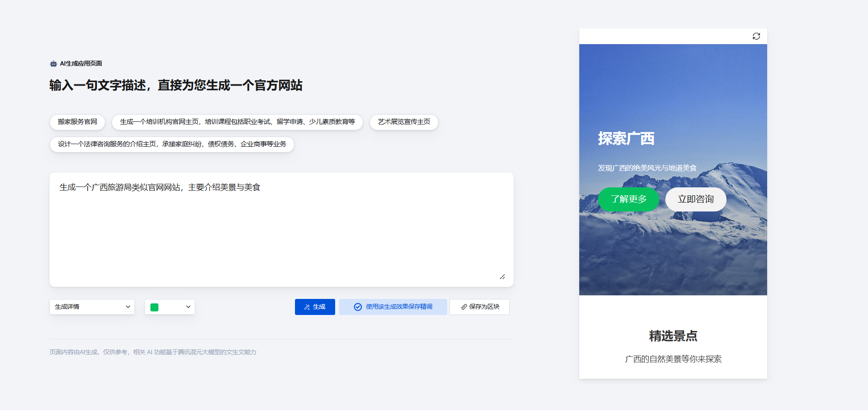Focus the description prompt text area
Image resolution: width=868 pixels, height=410 pixels.
pos(282,230)
